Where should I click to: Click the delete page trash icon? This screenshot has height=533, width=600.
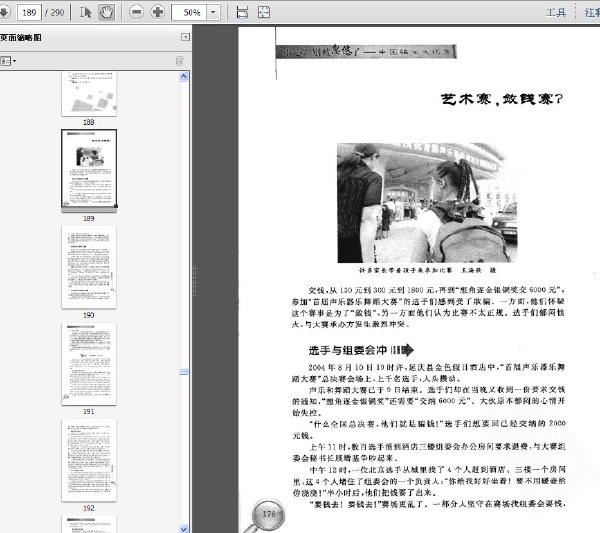coord(179,61)
